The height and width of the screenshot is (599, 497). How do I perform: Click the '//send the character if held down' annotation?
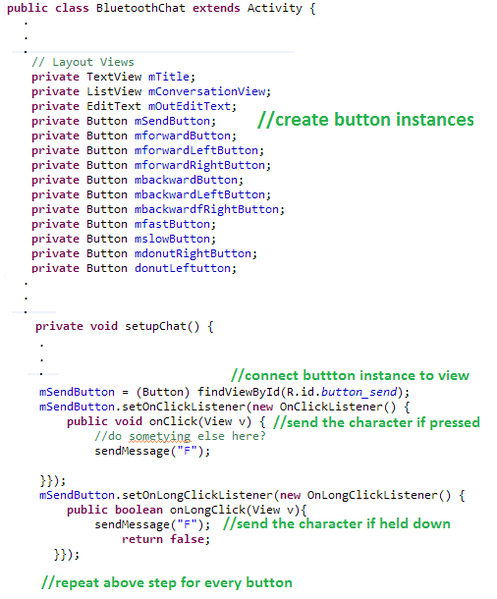click(x=337, y=524)
